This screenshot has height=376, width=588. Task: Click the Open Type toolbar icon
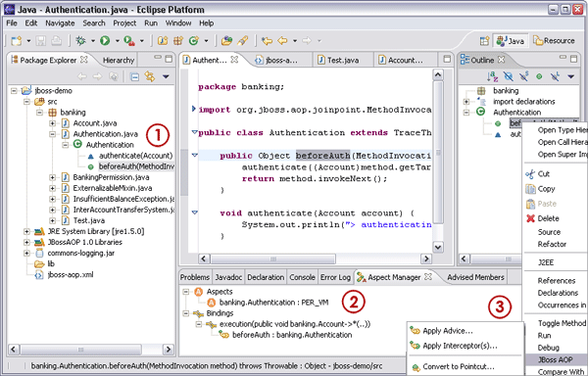226,40
